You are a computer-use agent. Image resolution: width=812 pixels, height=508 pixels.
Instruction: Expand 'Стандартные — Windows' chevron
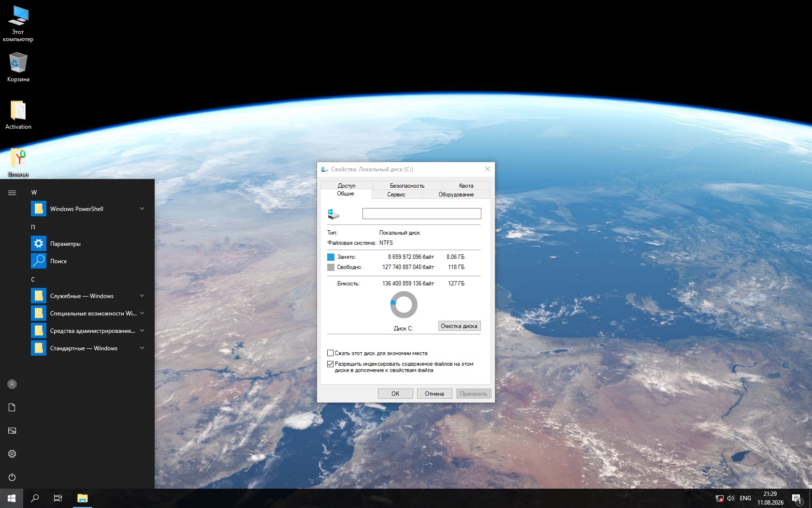142,348
